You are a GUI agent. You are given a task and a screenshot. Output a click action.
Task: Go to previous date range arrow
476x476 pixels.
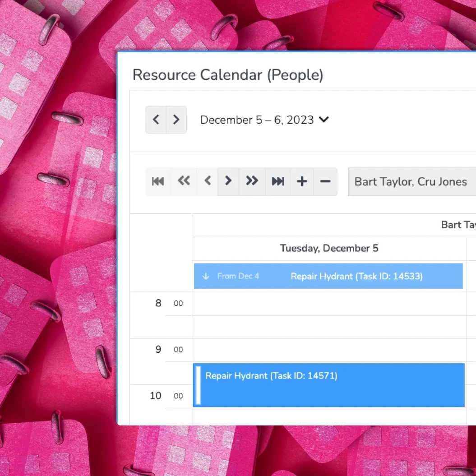click(x=156, y=120)
